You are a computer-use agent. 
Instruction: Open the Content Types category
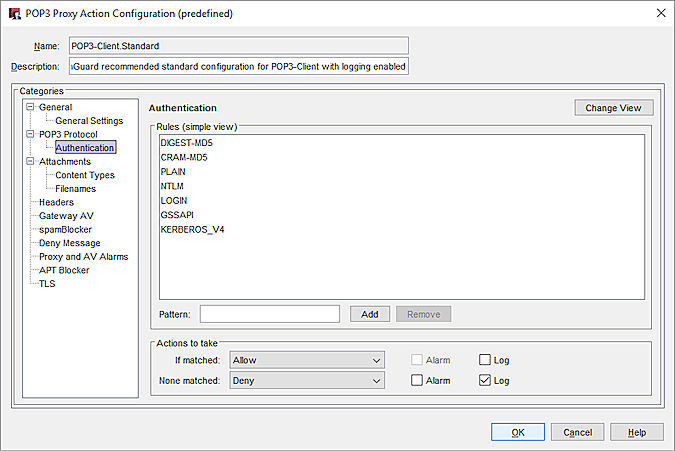[84, 175]
